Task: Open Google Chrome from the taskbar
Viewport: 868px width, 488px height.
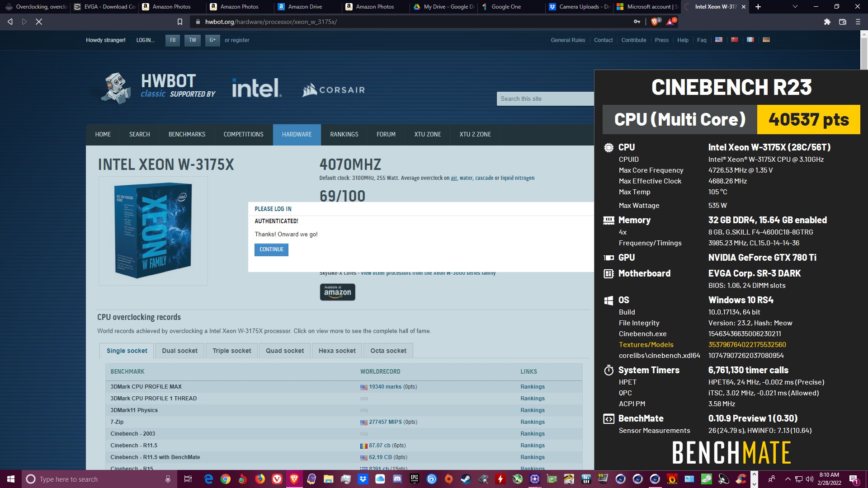Action: [x=226, y=479]
